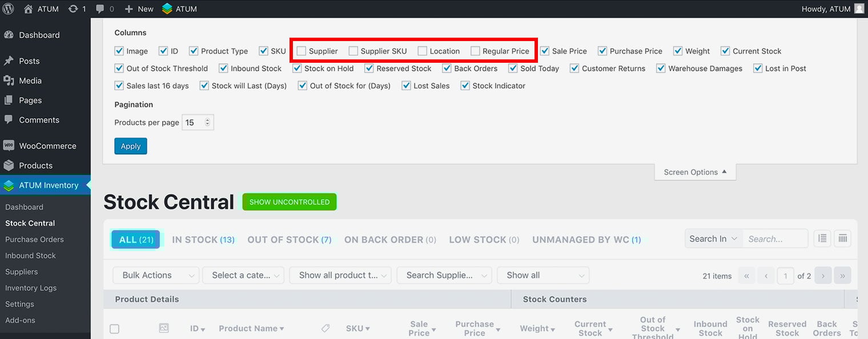868x339 pixels.
Task: Click the WordPress logo icon
Action: coord(9,9)
